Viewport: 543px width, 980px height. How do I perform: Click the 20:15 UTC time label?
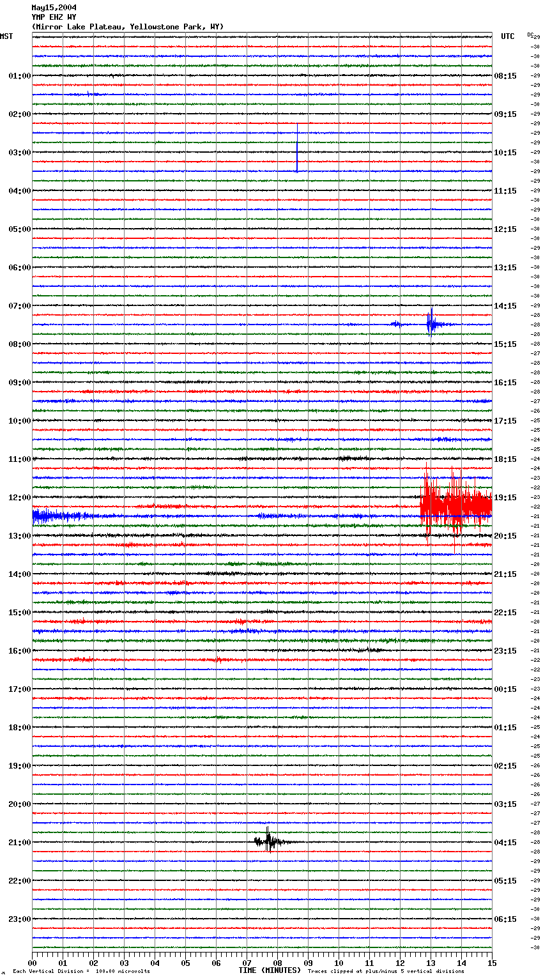pos(505,536)
